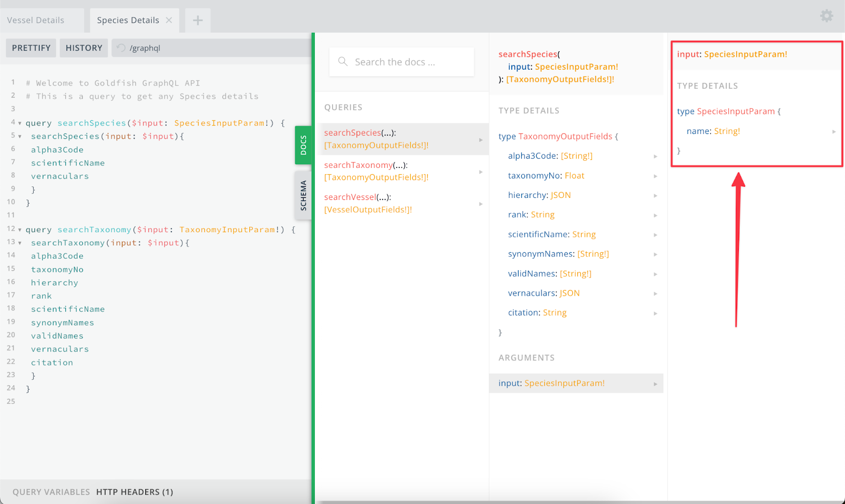The image size is (845, 504).
Task: Open HTTP HEADERS (1) panel
Action: tap(135, 492)
